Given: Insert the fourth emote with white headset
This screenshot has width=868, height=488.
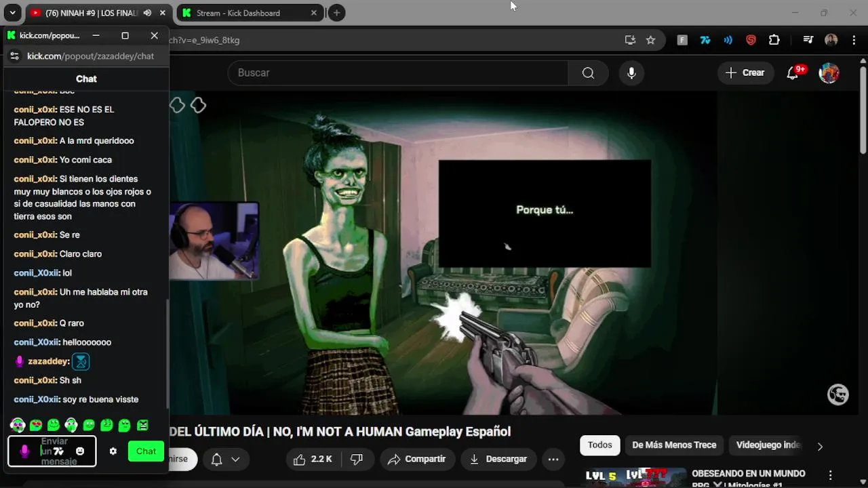Looking at the screenshot, I should pyautogui.click(x=71, y=426).
